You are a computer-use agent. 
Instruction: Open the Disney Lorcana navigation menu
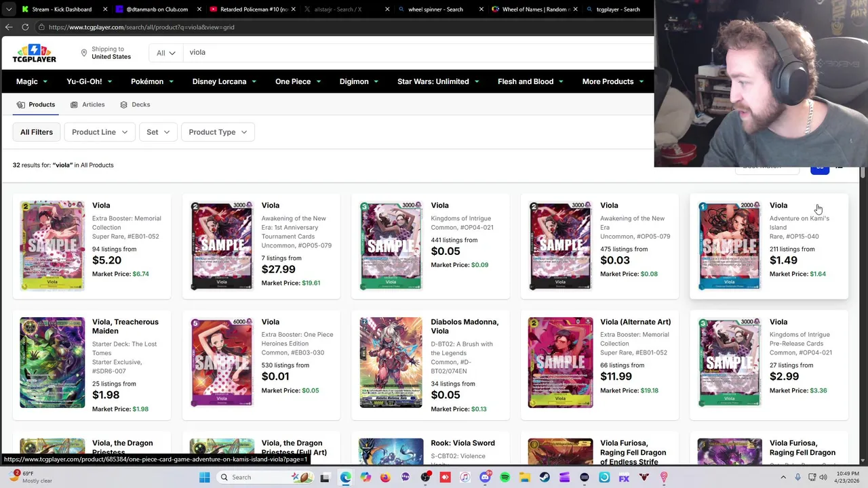coord(224,81)
